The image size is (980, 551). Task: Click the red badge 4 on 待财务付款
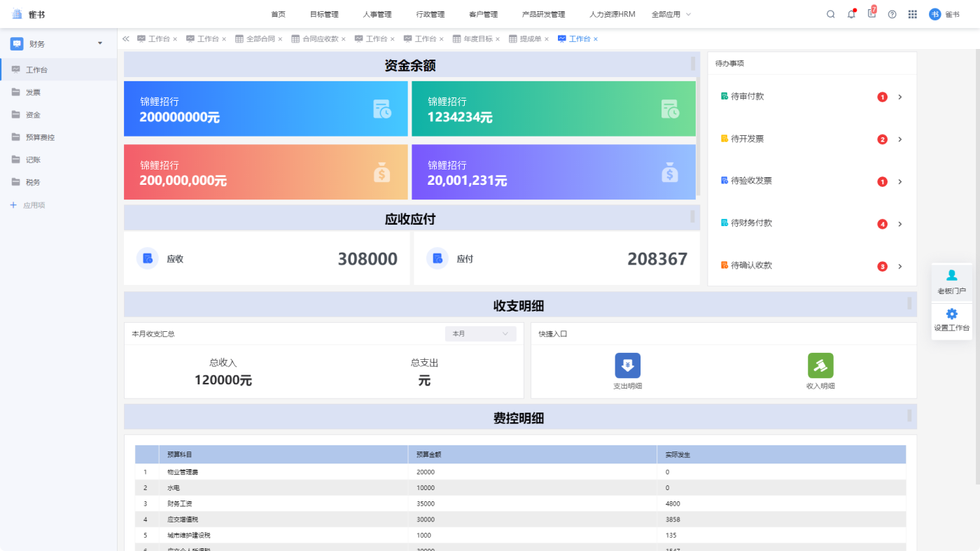882,224
